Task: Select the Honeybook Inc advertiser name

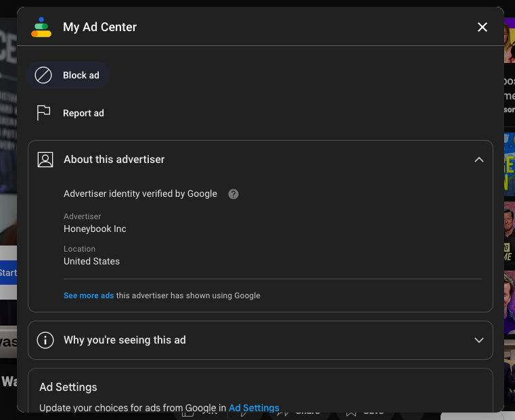Action: click(x=95, y=229)
